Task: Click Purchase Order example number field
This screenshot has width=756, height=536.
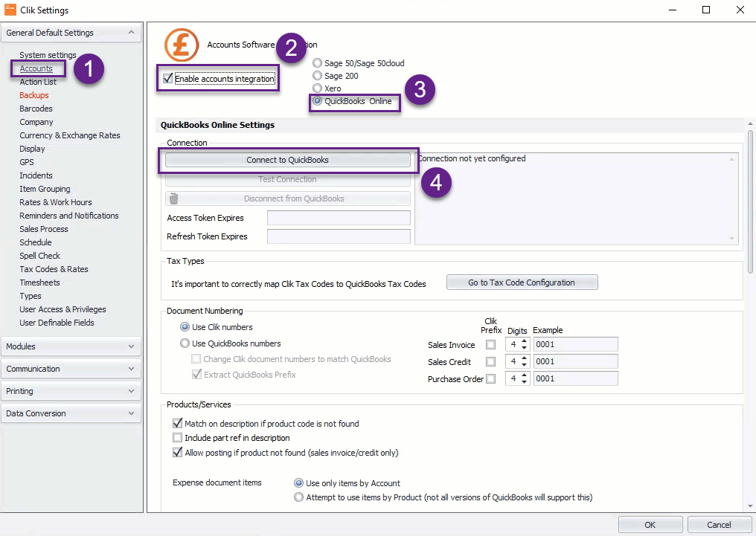Action: coord(576,378)
